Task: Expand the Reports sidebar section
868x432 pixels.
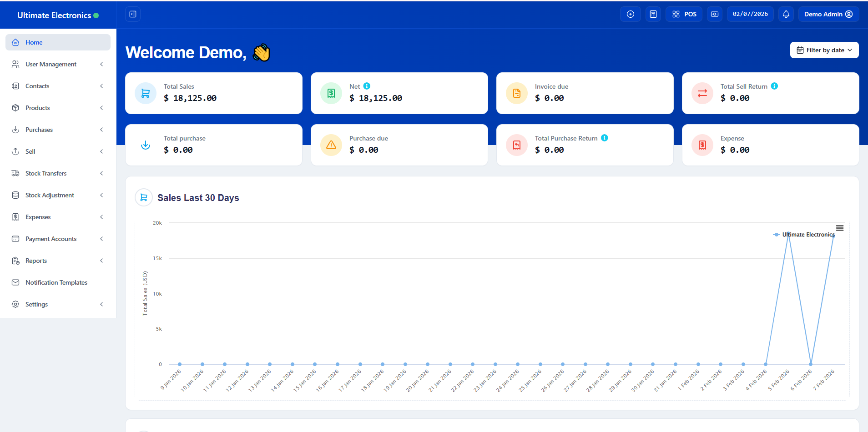Action: (x=36, y=261)
